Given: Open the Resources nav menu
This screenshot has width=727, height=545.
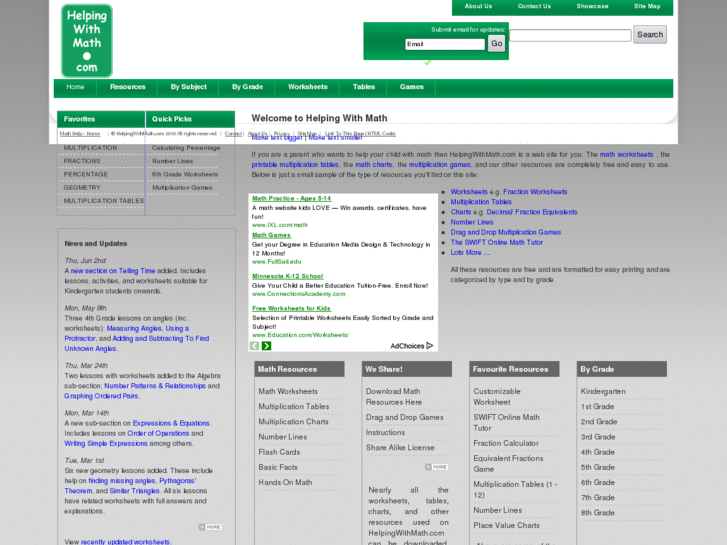Looking at the screenshot, I should tap(128, 87).
